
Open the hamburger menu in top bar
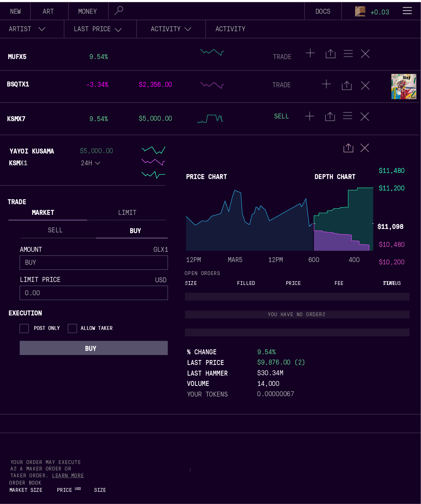(x=407, y=11)
